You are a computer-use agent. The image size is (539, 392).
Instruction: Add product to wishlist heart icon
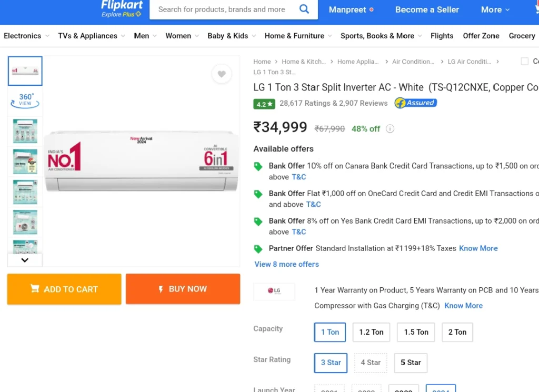click(222, 74)
